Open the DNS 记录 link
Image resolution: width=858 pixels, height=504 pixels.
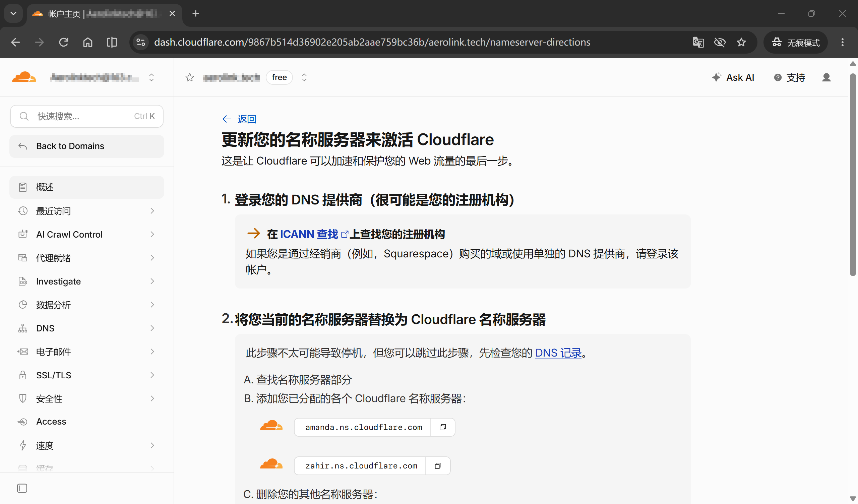pos(558,353)
